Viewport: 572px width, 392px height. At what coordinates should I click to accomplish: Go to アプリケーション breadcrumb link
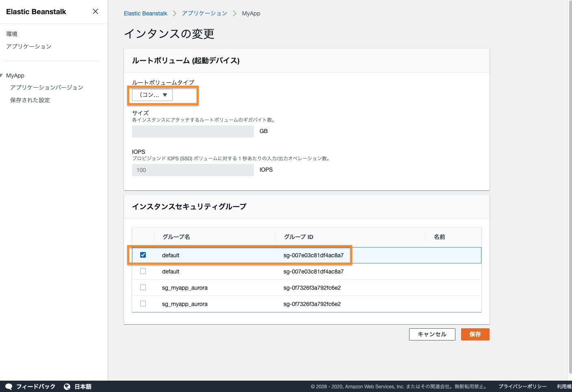coord(204,13)
